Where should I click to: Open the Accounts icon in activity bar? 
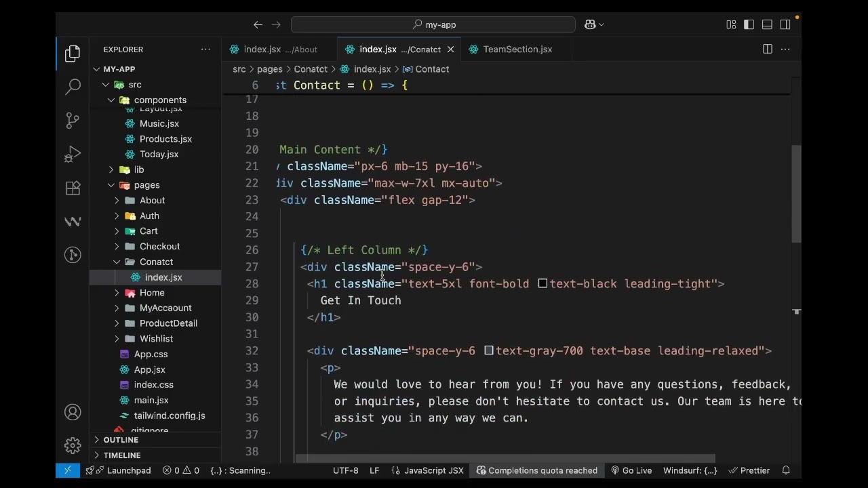(x=73, y=412)
